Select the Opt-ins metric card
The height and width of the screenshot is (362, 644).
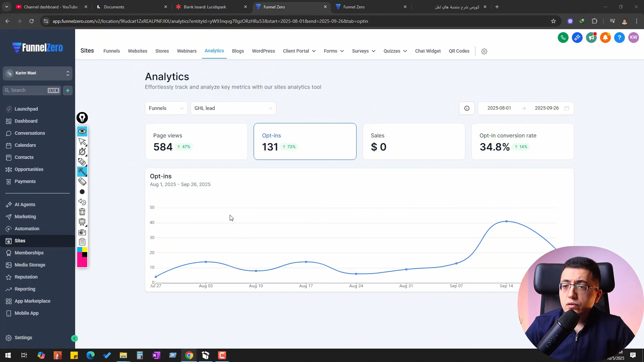pyautogui.click(x=305, y=141)
